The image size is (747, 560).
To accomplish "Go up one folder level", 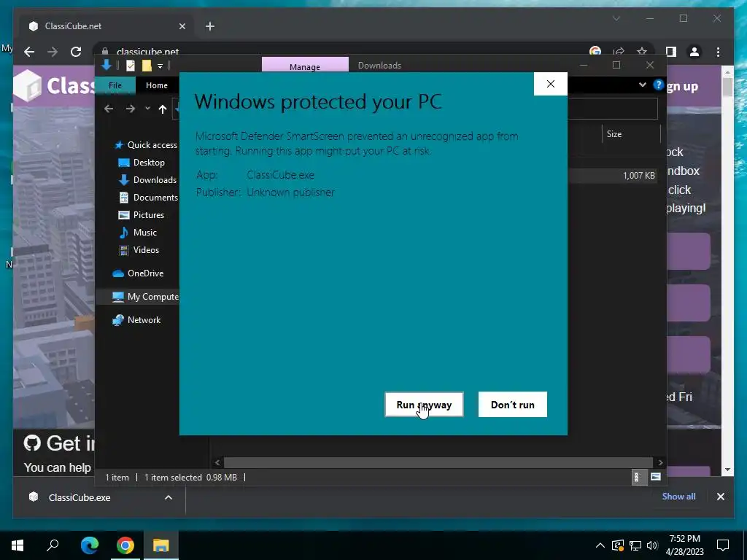I will click(x=163, y=109).
